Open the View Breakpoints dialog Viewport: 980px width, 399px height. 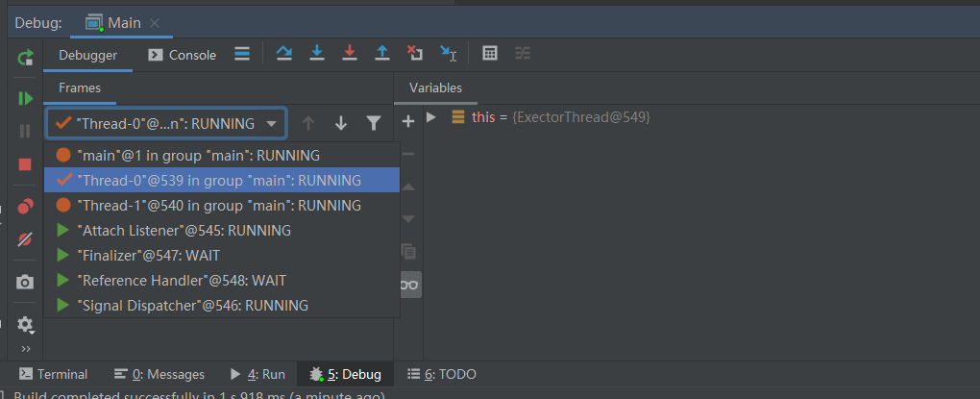pyautogui.click(x=25, y=206)
